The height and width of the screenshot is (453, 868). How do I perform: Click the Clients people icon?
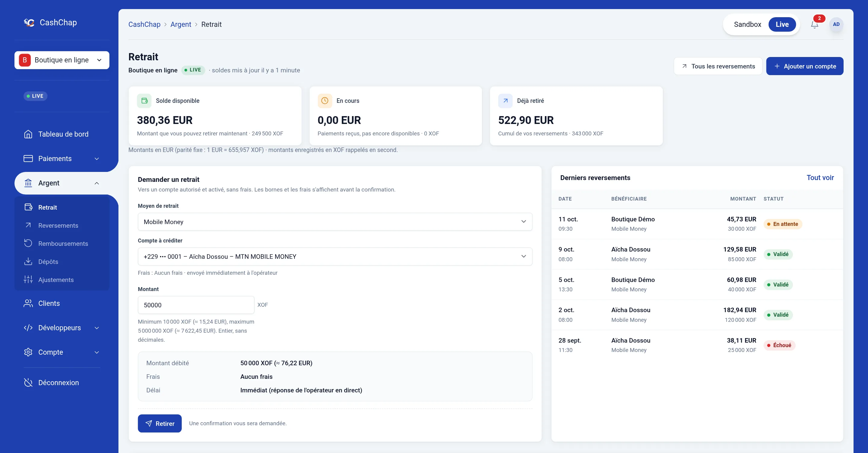click(28, 303)
